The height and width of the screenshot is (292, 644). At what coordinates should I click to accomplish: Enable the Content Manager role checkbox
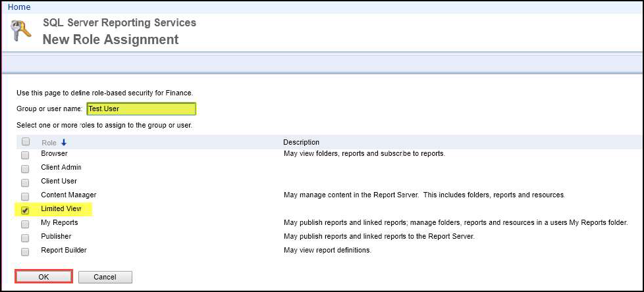25,197
